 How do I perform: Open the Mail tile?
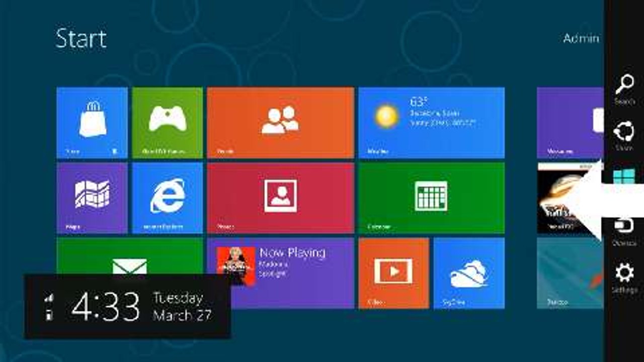point(130,256)
